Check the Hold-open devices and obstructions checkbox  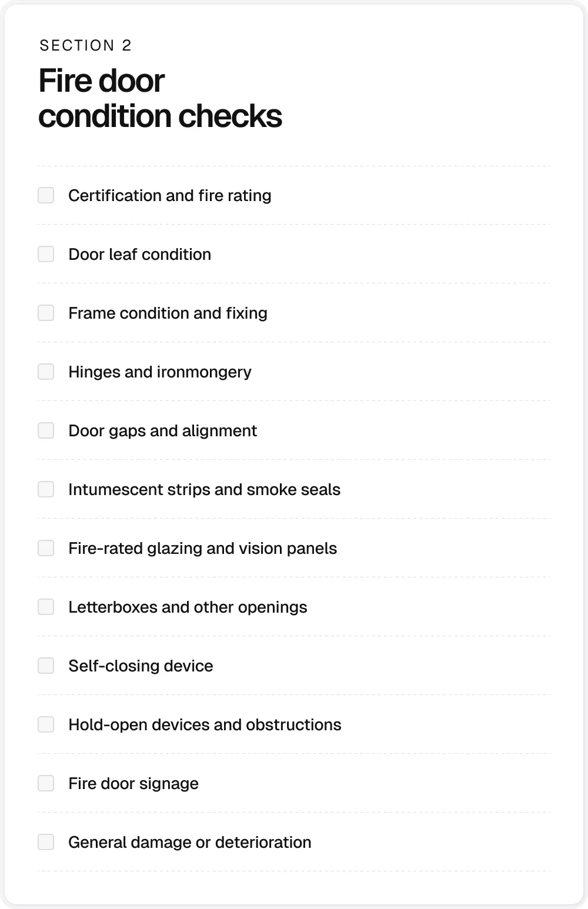point(46,724)
